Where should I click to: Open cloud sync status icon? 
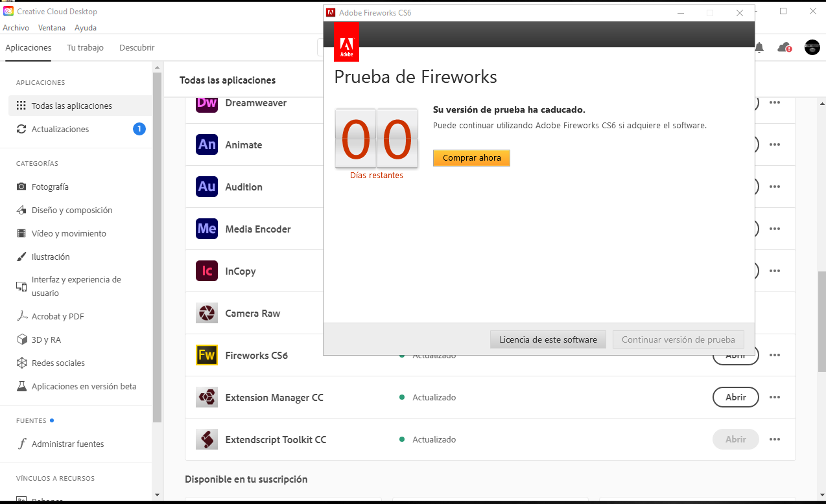(785, 47)
